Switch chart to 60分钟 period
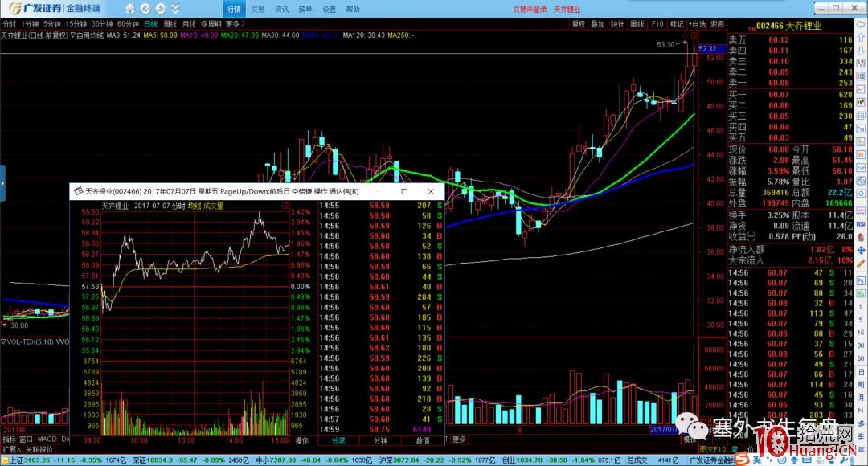 click(128, 24)
